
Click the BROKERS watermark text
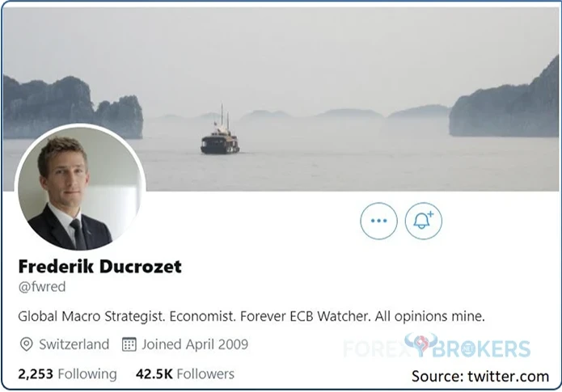click(x=481, y=348)
